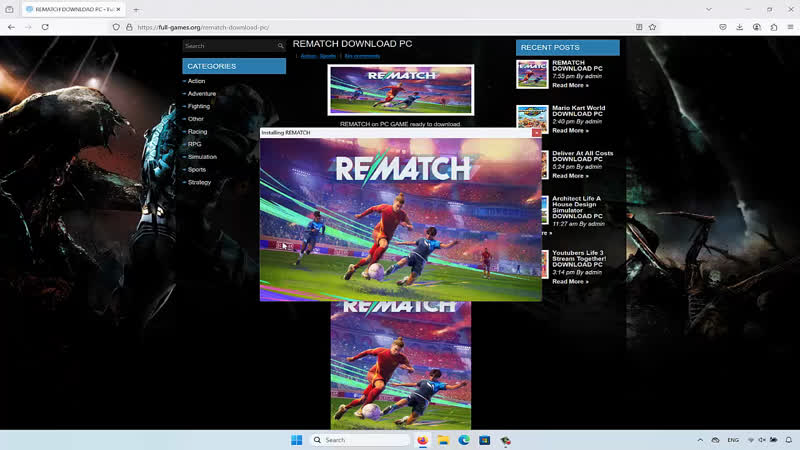This screenshot has width=800, height=450.
Task: Open the Strategy category
Action: [x=199, y=183]
